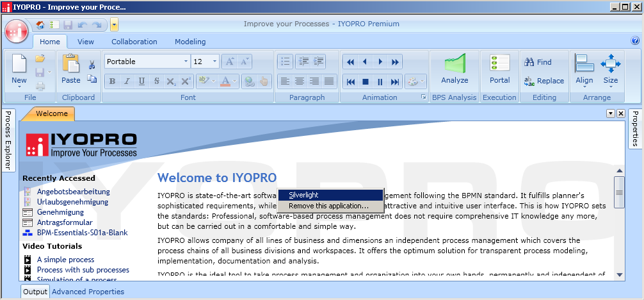Expand the Portable font name dropdown
Image resolution: width=644 pixels, height=300 pixels.
point(186,62)
